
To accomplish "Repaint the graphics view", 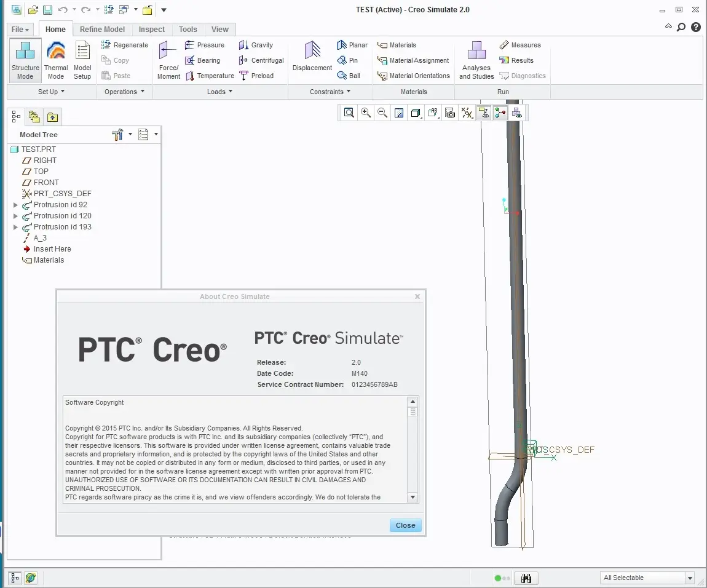I will tap(399, 113).
